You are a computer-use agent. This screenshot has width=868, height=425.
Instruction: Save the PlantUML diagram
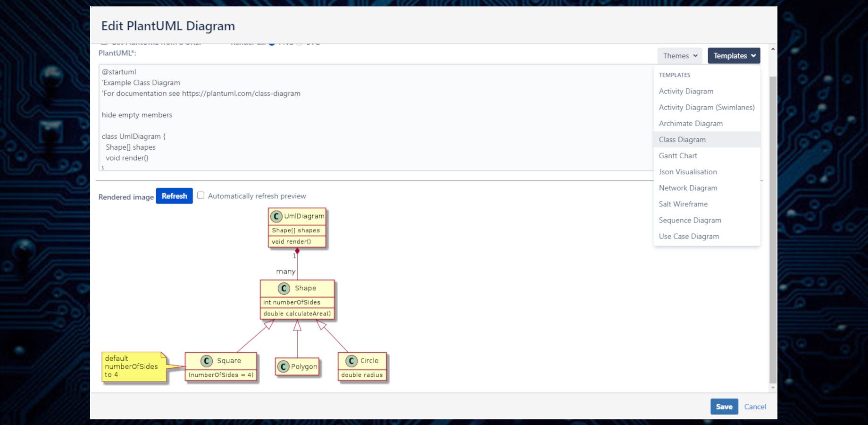click(x=724, y=407)
